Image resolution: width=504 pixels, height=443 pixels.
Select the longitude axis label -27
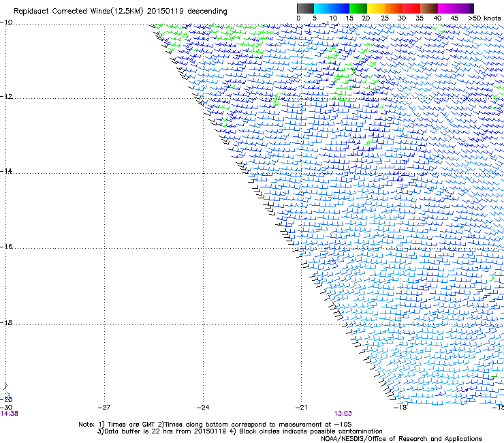pyautogui.click(x=104, y=408)
